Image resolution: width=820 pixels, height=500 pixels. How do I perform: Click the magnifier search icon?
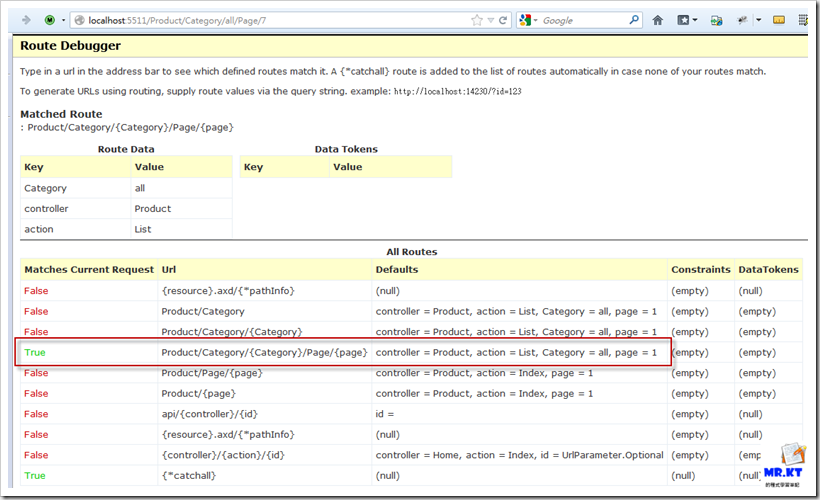634,20
